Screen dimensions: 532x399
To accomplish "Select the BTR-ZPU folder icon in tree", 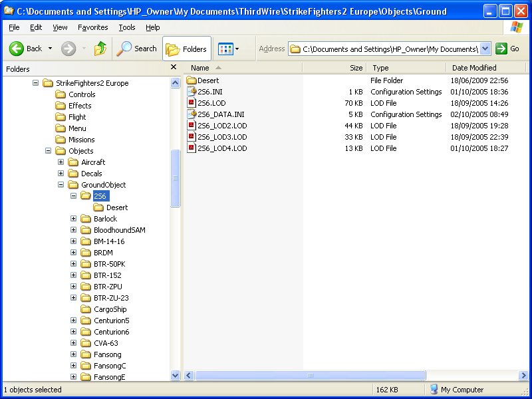I will (x=86, y=287).
